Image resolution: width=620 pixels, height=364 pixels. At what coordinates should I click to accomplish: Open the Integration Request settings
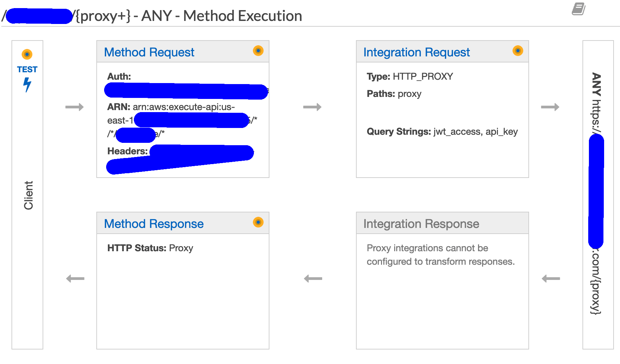[416, 52]
